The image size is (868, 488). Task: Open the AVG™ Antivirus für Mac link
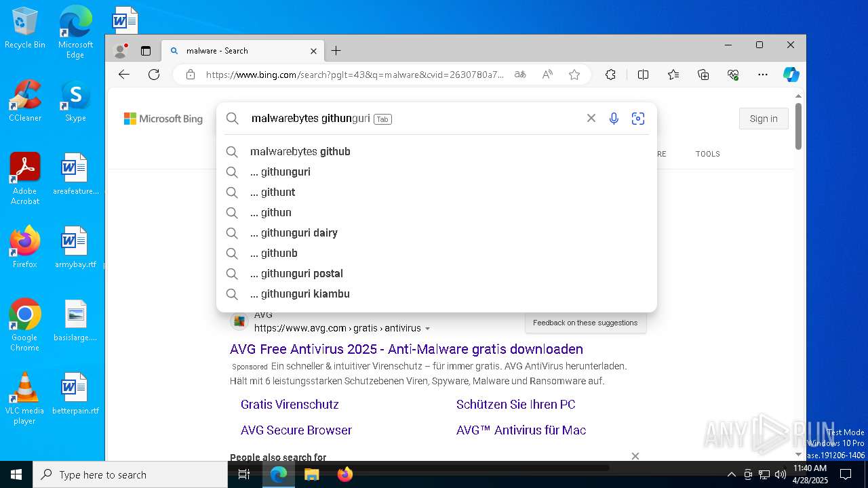[521, 430]
